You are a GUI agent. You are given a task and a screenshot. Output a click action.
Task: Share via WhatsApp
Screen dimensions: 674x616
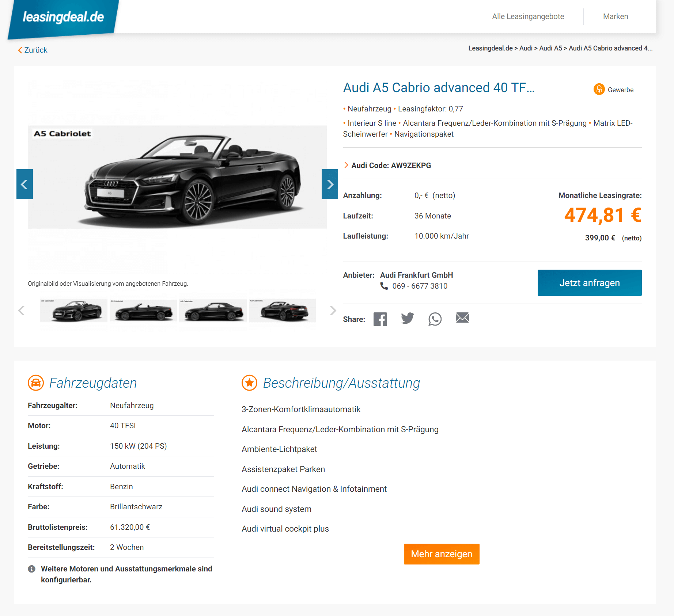(x=435, y=319)
